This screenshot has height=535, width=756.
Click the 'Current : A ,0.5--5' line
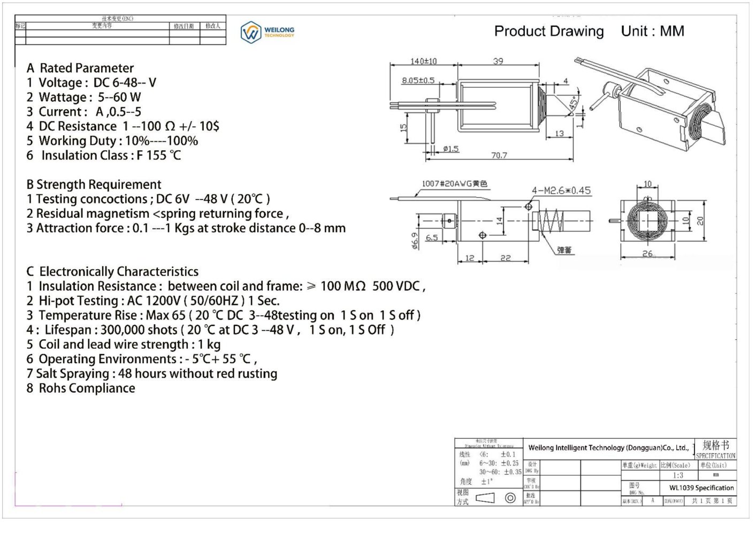click(84, 111)
